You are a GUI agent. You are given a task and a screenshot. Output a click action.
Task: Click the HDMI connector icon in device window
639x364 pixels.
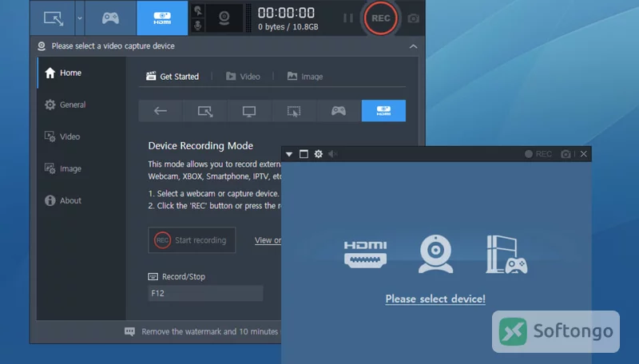tap(366, 254)
